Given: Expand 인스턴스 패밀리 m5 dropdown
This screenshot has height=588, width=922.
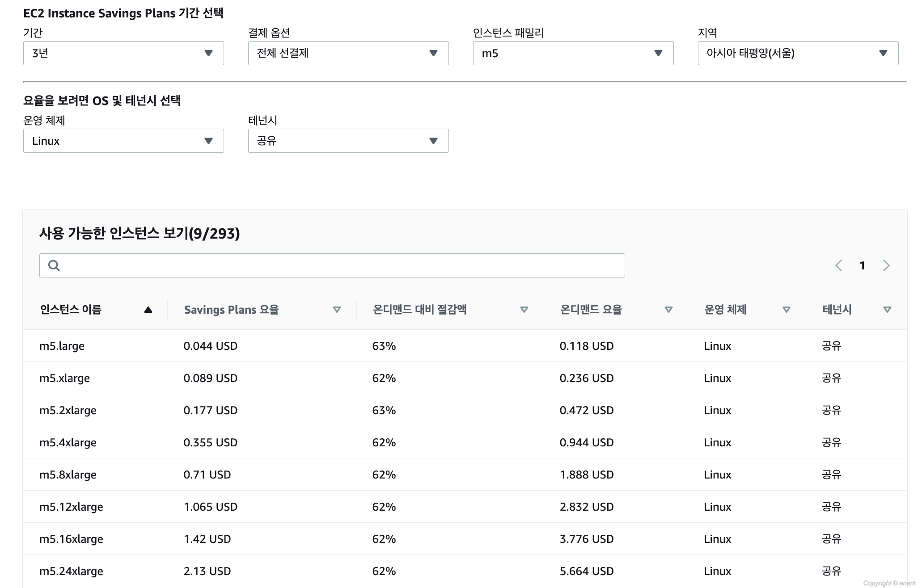Looking at the screenshot, I should pyautogui.click(x=573, y=53).
